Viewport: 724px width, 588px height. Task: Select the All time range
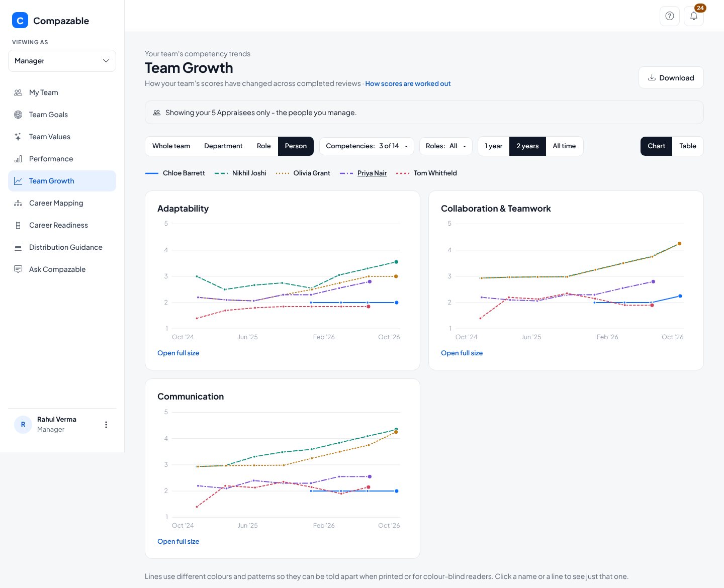pyautogui.click(x=564, y=146)
